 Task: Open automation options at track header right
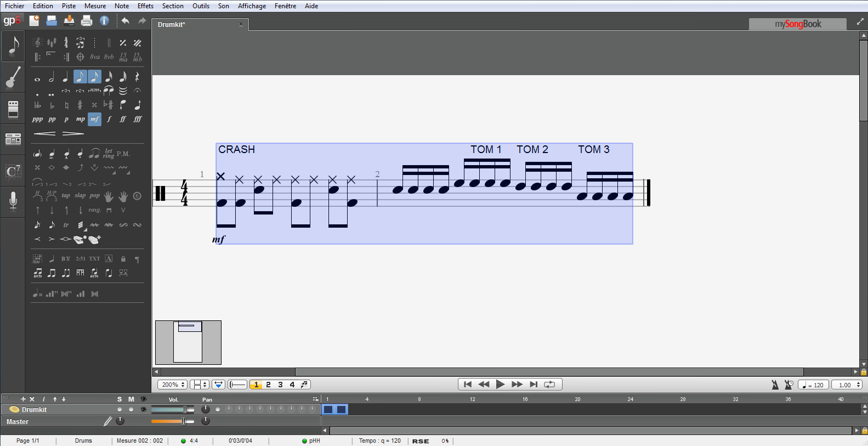pyautogui.click(x=315, y=399)
